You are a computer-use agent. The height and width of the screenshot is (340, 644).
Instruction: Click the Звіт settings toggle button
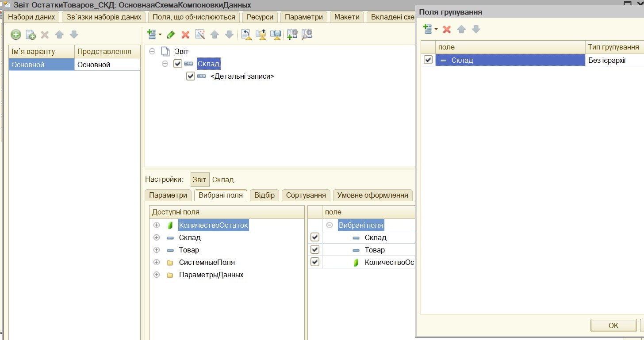[x=199, y=180]
